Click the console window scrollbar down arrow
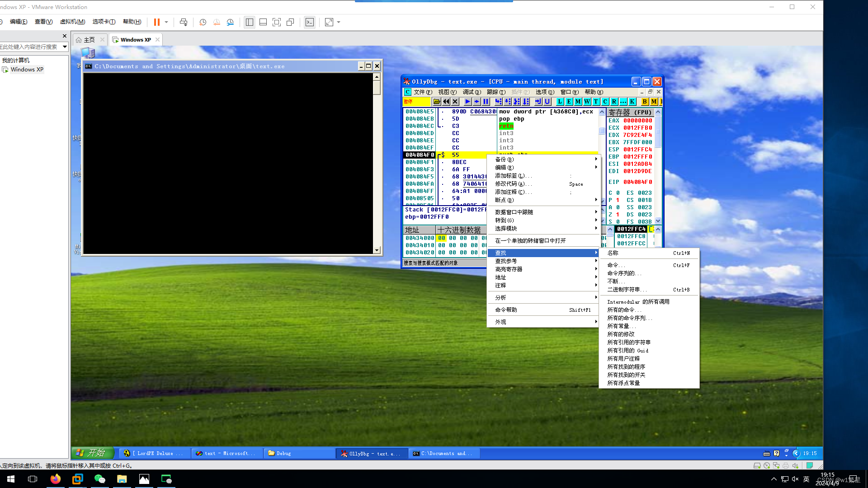The width and height of the screenshot is (868, 488). point(377,250)
